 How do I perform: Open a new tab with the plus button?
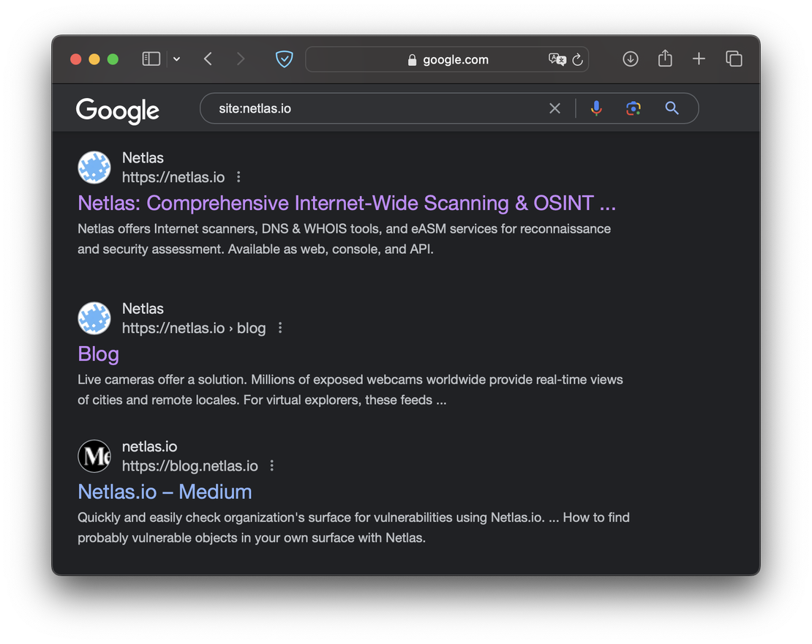point(699,59)
